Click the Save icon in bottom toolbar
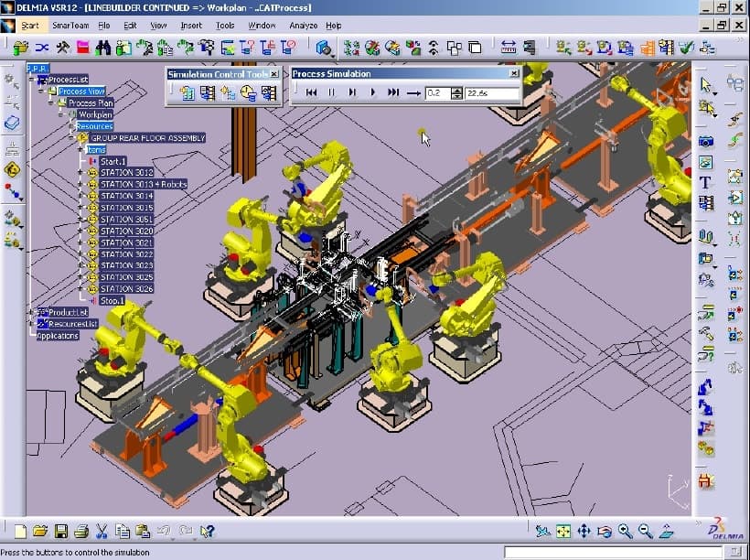The image size is (750, 560). pyautogui.click(x=61, y=530)
